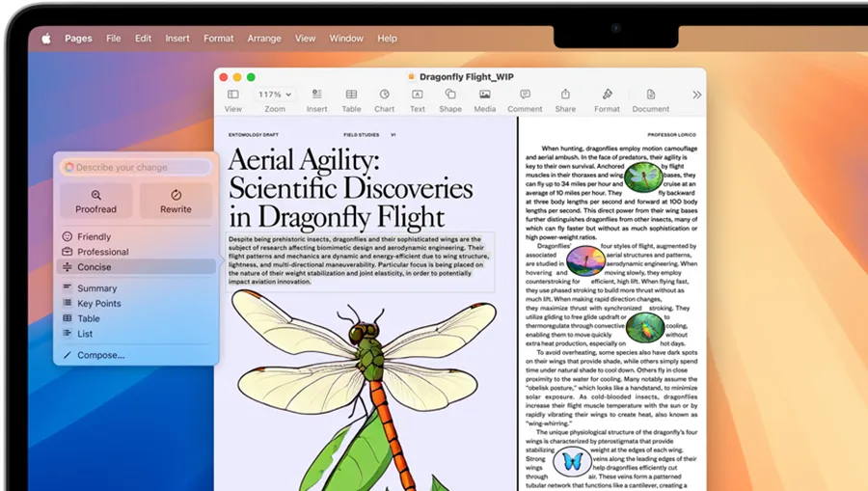Open the Media browser
This screenshot has width=868, height=491.
484,95
